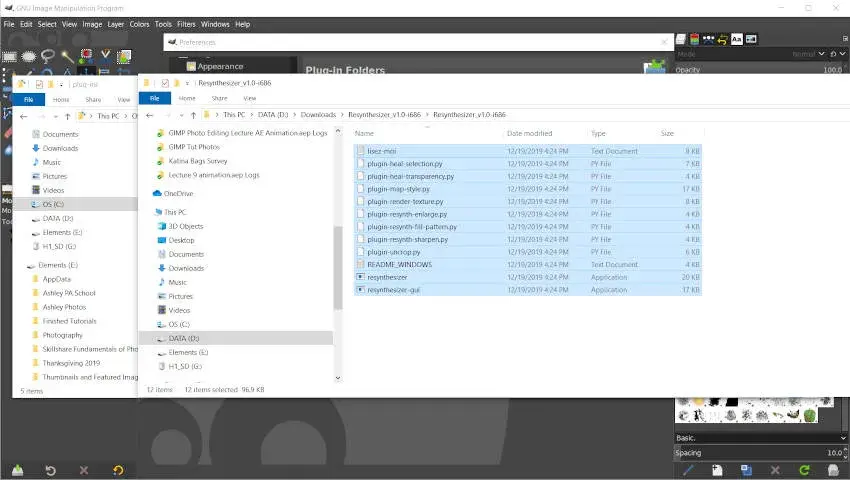Viewport: 850px width, 480px height.
Task: Select GIMP Ellipse Select tool
Action: pos(29,56)
